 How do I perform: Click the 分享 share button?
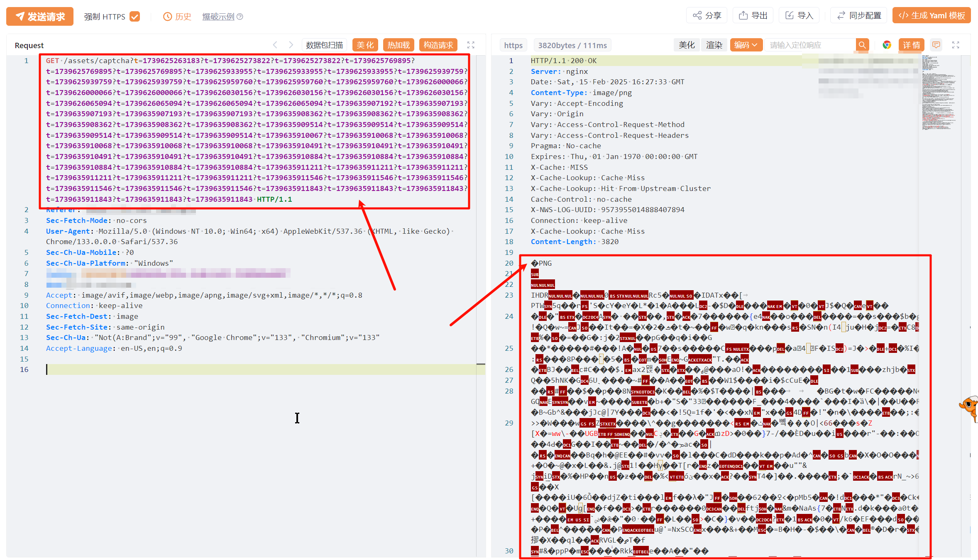point(707,15)
